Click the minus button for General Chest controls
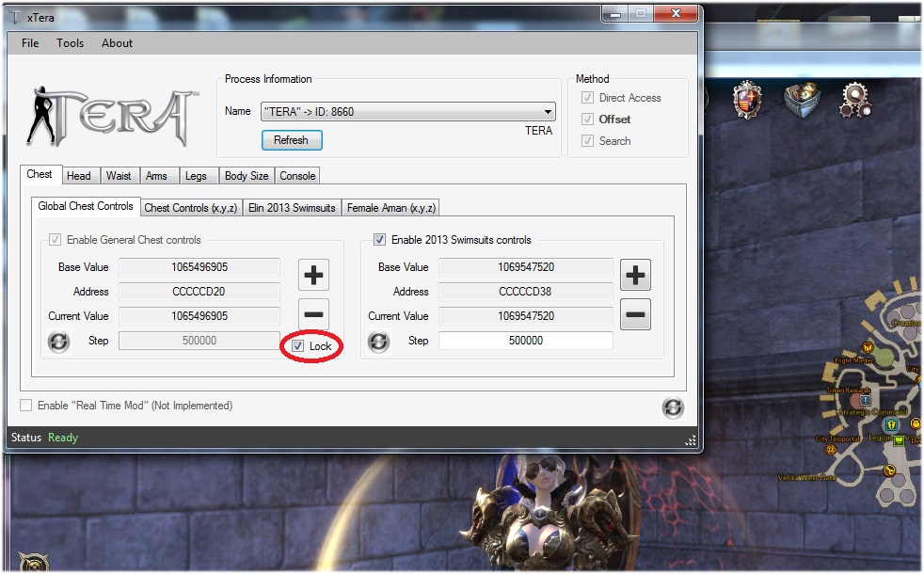This screenshot has height=574, width=924. click(x=313, y=315)
